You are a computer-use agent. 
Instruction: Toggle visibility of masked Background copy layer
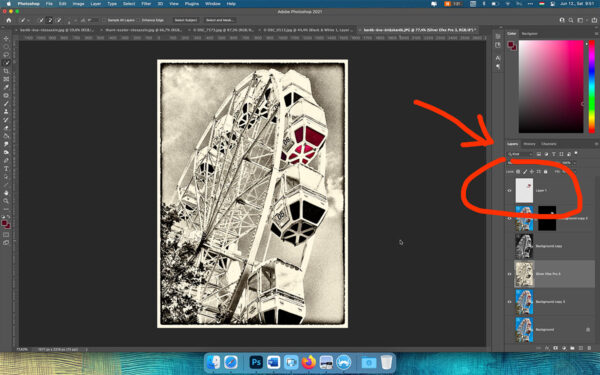click(509, 218)
